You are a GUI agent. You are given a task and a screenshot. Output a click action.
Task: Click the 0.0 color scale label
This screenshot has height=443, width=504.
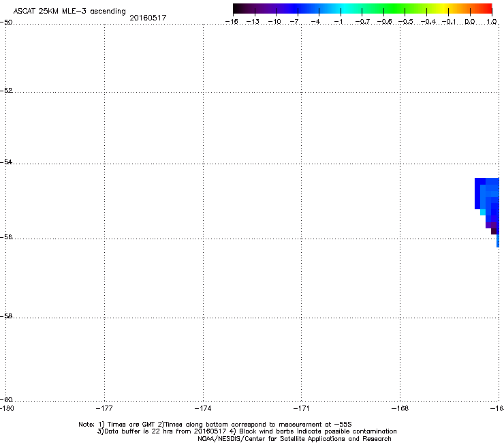point(470,22)
